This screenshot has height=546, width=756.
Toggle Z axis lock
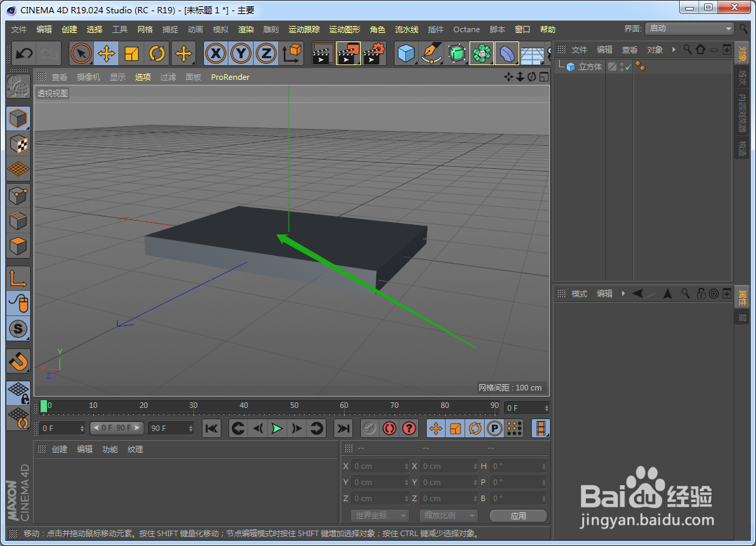pos(266,53)
